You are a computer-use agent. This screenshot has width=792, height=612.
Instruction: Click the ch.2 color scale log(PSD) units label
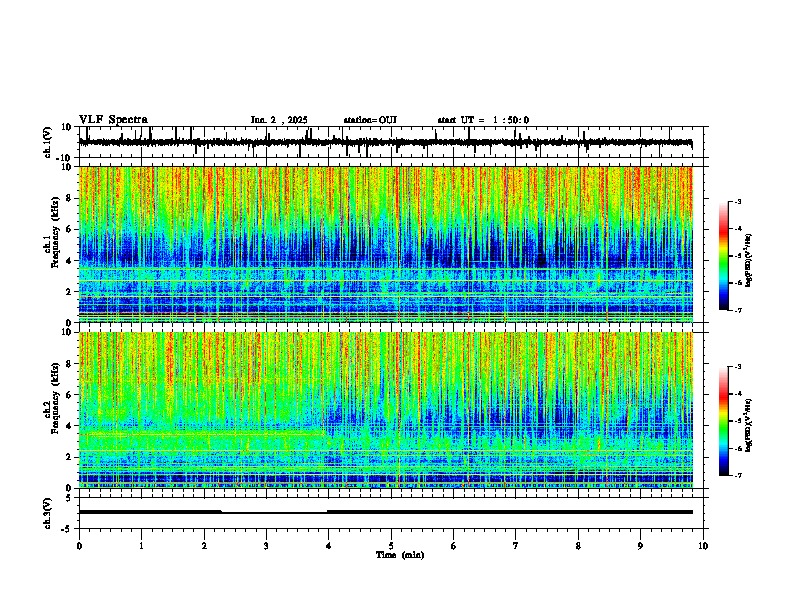click(x=749, y=426)
